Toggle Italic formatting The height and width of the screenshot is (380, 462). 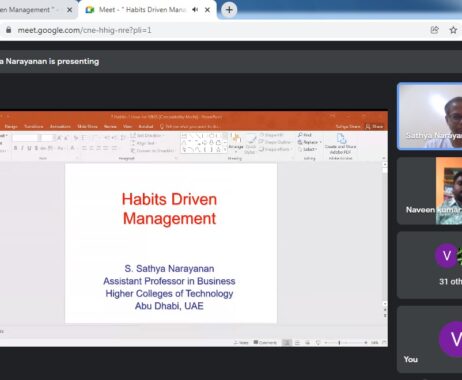tap(22, 148)
